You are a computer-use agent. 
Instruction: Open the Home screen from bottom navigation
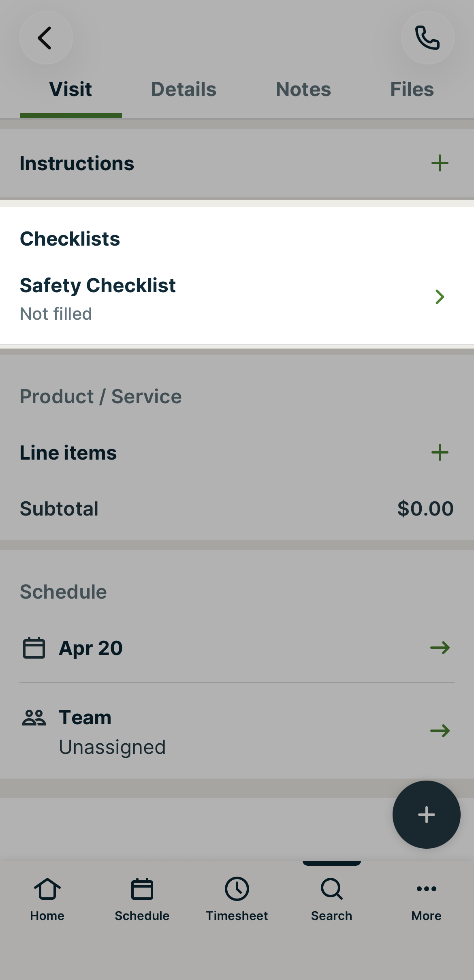pos(47,902)
